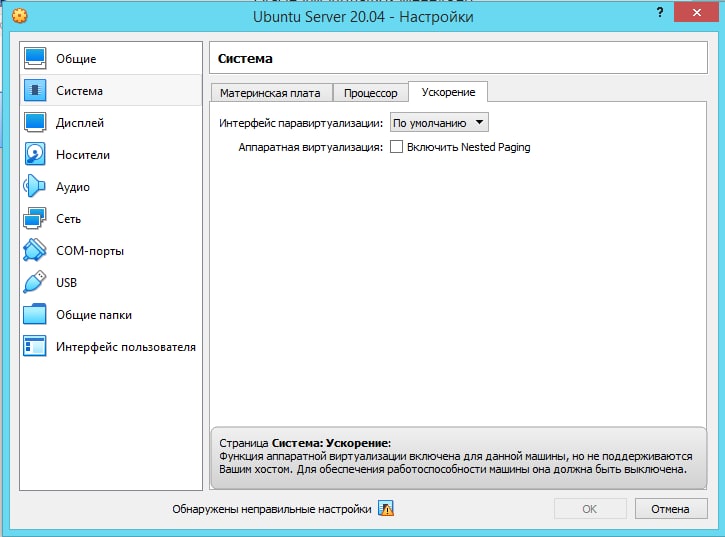The image size is (725, 537).
Task: Click the 'Страница Система: Ускорение:' message heading
Action: pos(305,443)
